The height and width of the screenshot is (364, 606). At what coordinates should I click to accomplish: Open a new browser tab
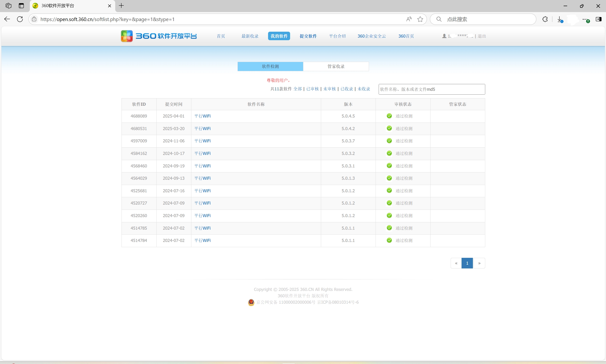click(121, 6)
